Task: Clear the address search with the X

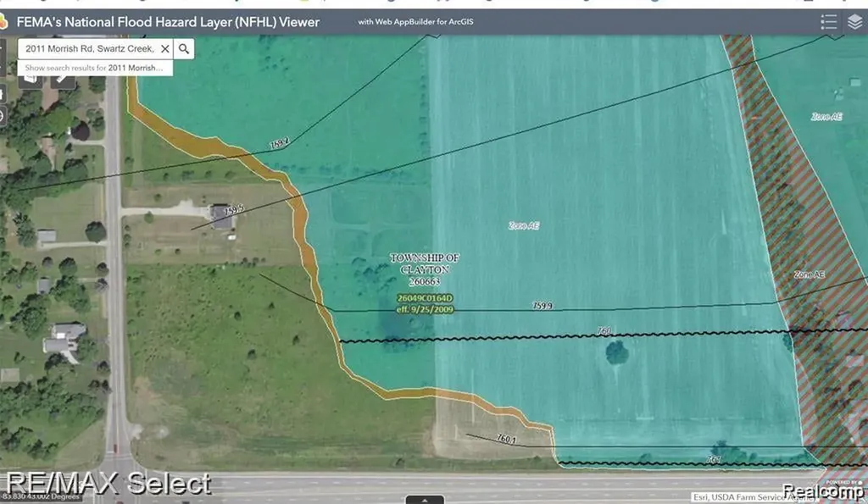Action: click(165, 48)
